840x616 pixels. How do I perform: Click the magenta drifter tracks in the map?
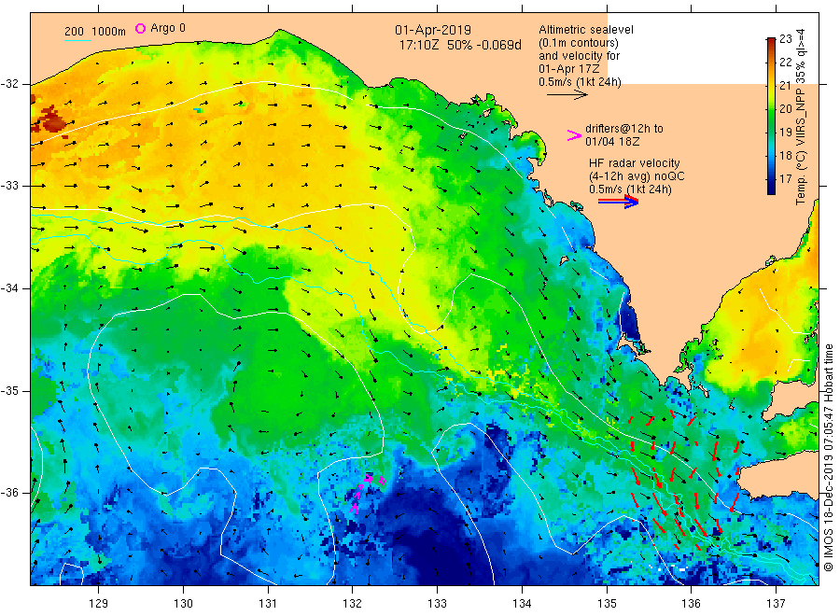point(367,493)
